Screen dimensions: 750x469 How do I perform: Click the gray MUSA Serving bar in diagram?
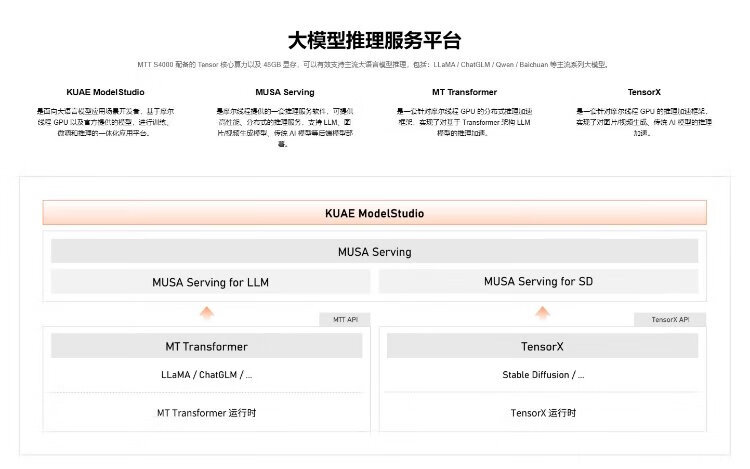[374, 251]
